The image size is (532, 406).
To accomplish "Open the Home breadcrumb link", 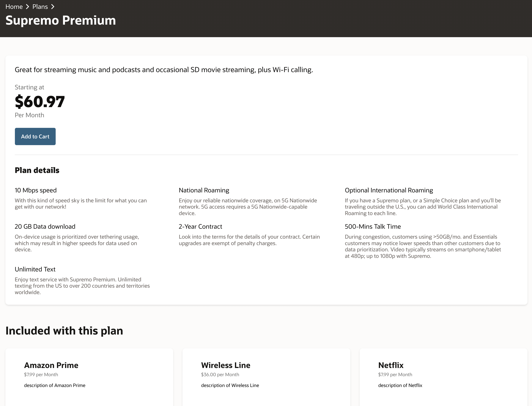I will (x=14, y=6).
